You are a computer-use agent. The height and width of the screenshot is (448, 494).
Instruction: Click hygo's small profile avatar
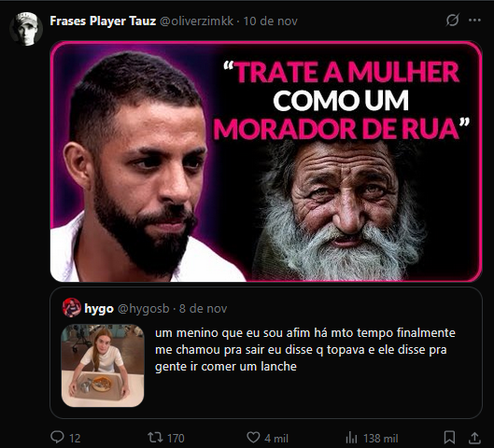pos(72,308)
